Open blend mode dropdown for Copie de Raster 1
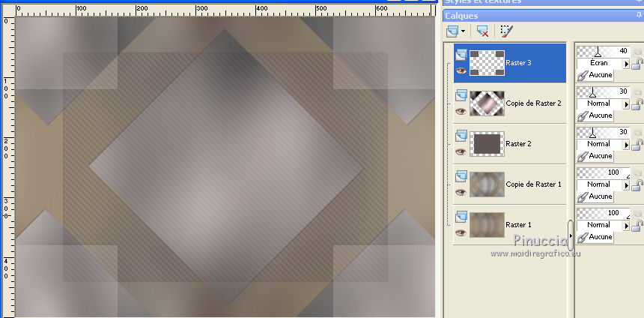The width and height of the screenshot is (644, 318). click(626, 185)
